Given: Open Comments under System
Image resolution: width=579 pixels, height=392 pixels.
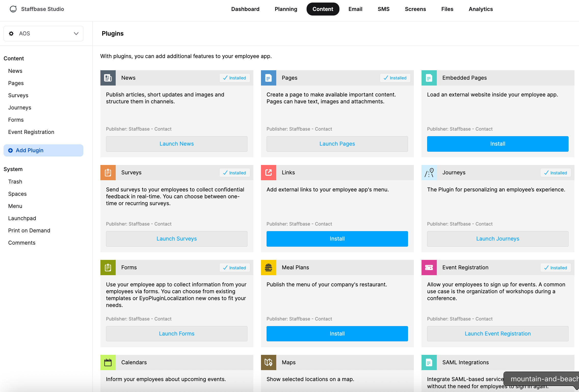Looking at the screenshot, I should [22, 243].
